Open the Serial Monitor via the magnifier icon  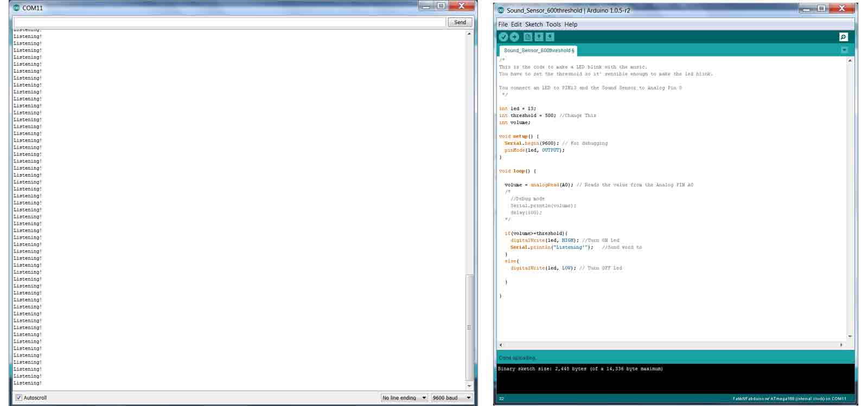click(x=843, y=37)
